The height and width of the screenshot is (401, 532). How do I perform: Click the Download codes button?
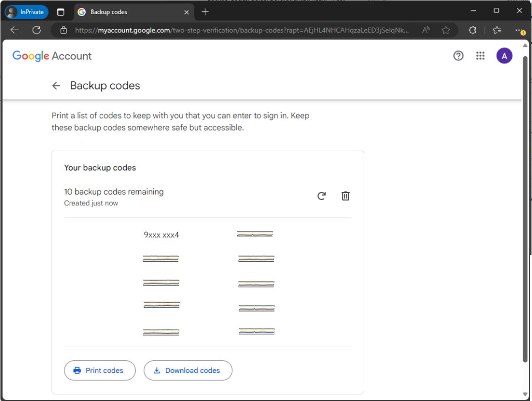coord(188,370)
